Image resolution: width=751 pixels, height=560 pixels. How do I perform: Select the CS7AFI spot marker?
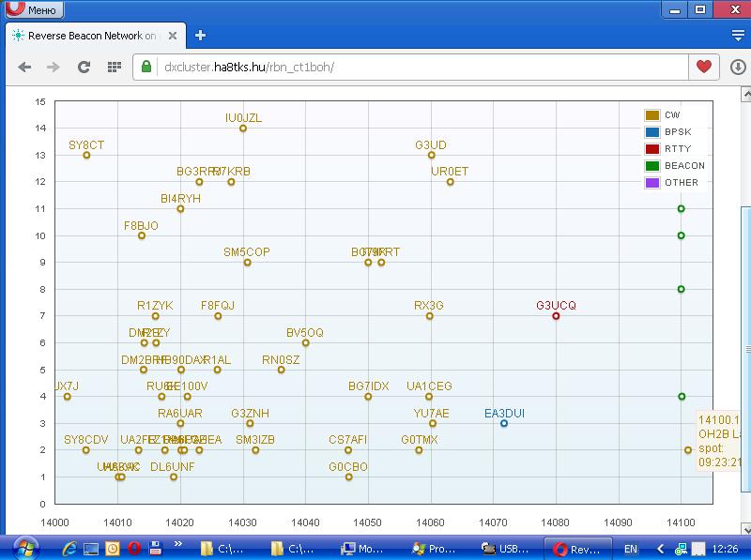[x=348, y=450]
